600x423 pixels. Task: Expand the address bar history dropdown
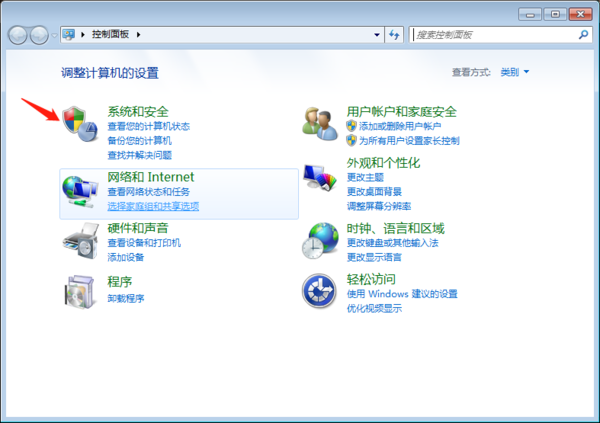(377, 35)
